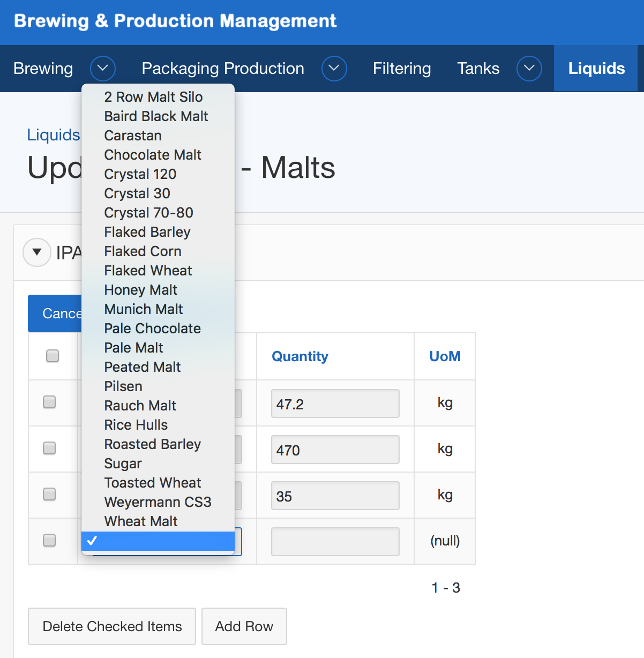Check the empty new row's checkbox
Viewport: 644px width, 658px height.
click(x=49, y=540)
